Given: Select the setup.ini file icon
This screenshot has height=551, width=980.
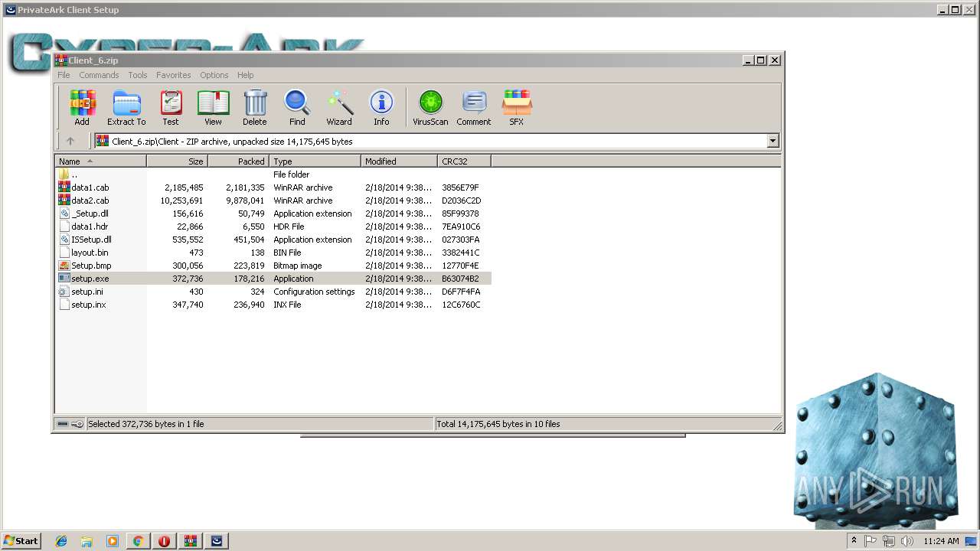Looking at the screenshot, I should [x=64, y=292].
